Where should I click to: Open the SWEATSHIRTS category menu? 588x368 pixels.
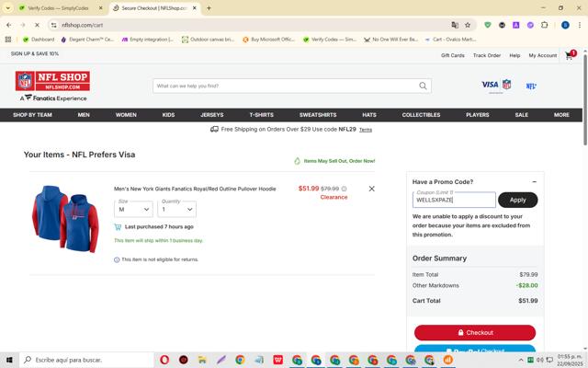pyautogui.click(x=318, y=115)
